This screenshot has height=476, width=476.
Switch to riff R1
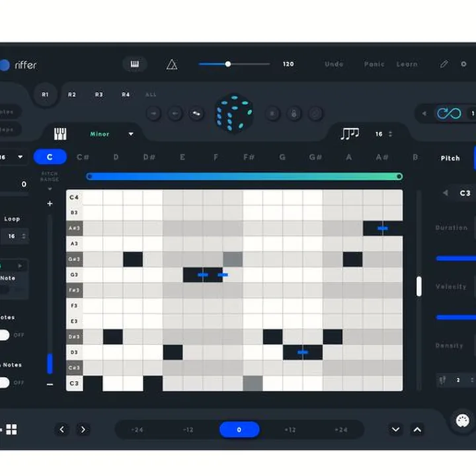pyautogui.click(x=45, y=95)
